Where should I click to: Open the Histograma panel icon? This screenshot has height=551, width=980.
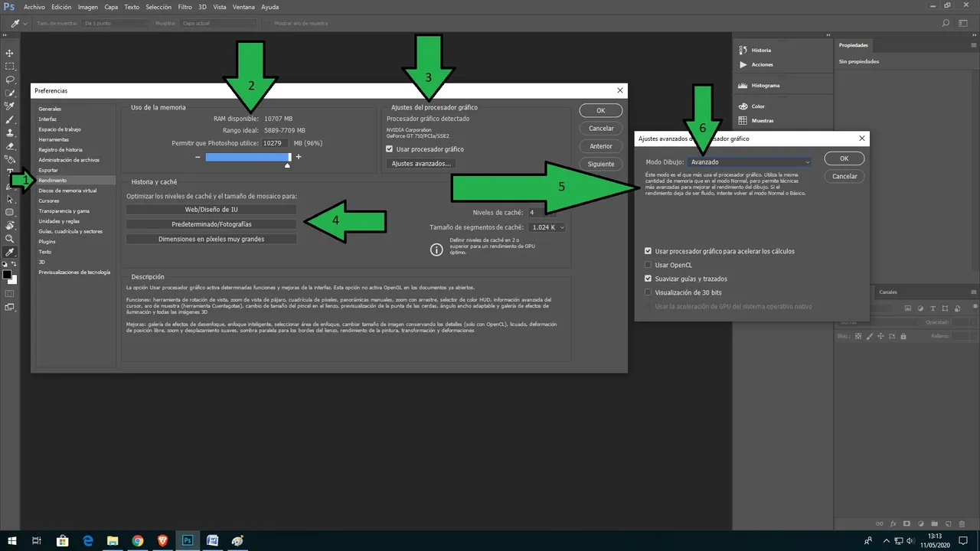point(743,85)
